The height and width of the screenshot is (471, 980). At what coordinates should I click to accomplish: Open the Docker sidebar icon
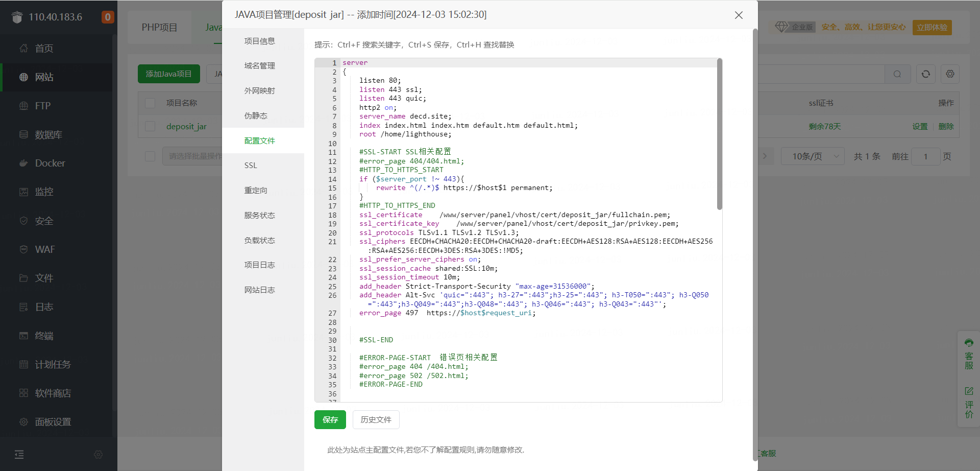pyautogui.click(x=23, y=163)
